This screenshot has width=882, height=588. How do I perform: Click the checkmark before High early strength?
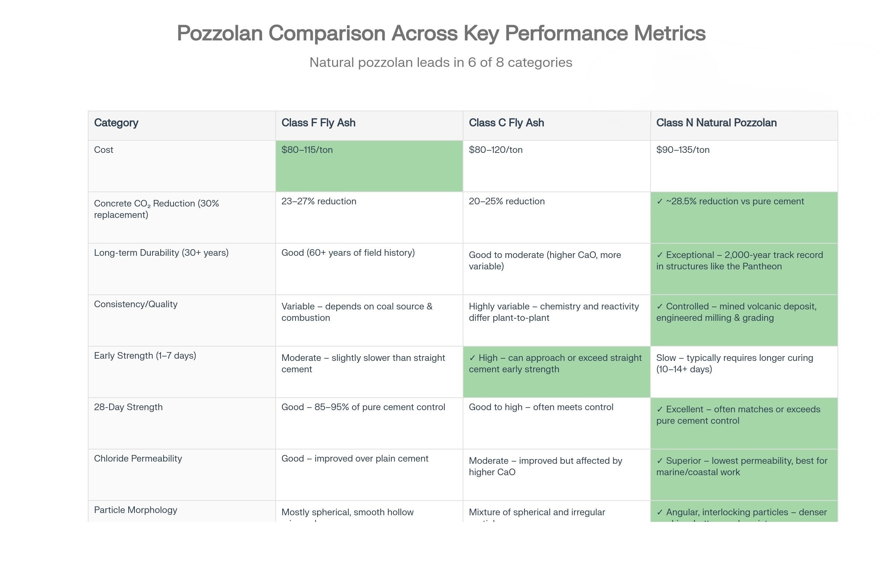[x=472, y=358]
